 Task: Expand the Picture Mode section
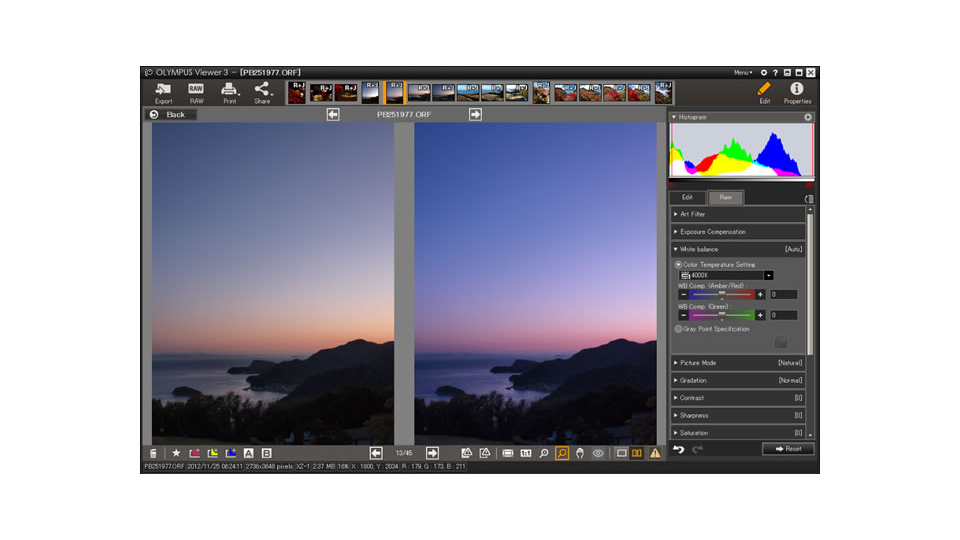click(738, 363)
